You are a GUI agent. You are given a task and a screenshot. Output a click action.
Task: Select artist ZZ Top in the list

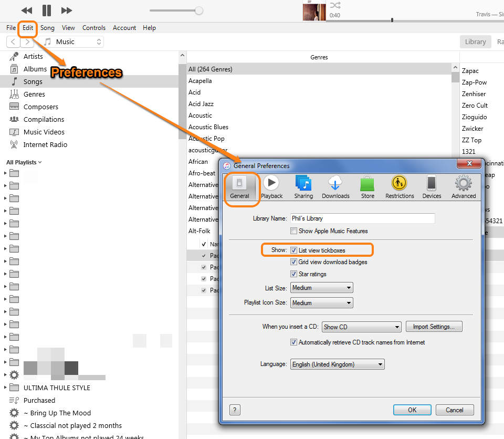click(x=471, y=140)
